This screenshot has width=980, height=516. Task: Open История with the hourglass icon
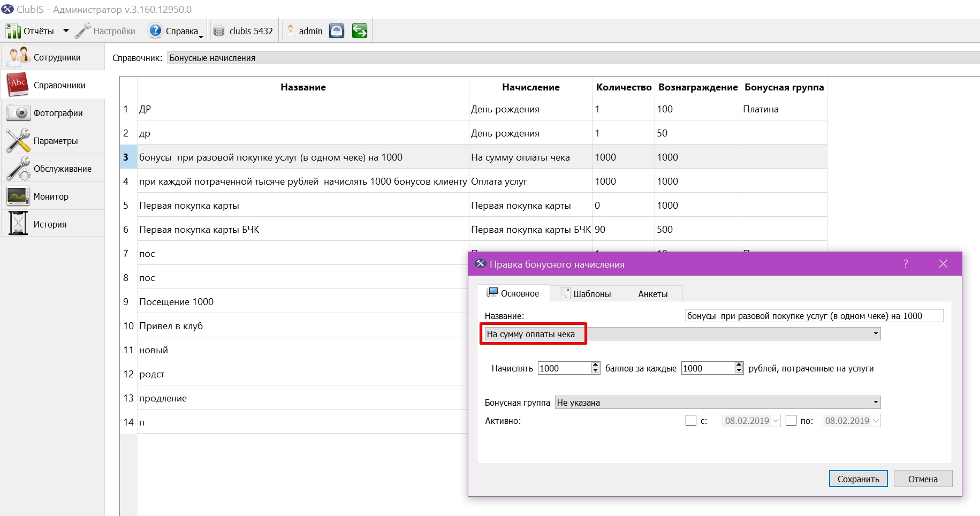(52, 224)
